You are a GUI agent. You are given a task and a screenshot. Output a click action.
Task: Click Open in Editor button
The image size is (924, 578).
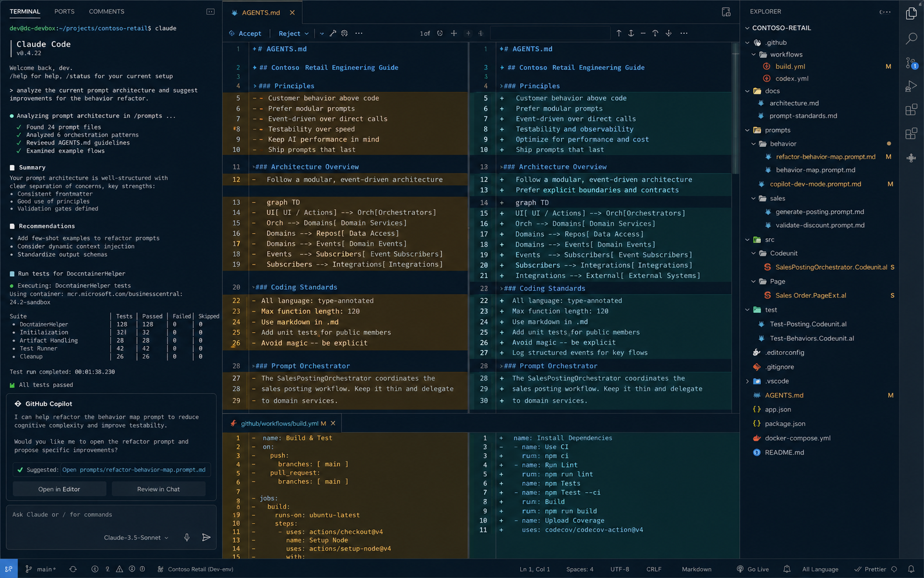(59, 489)
